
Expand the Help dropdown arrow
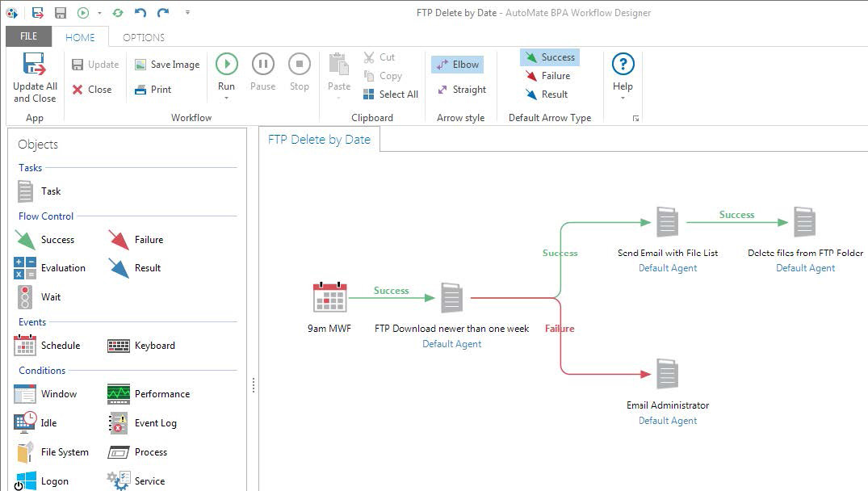click(x=623, y=99)
